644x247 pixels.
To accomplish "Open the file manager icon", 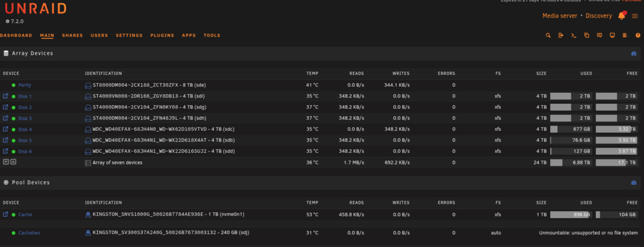I will click(587, 35).
